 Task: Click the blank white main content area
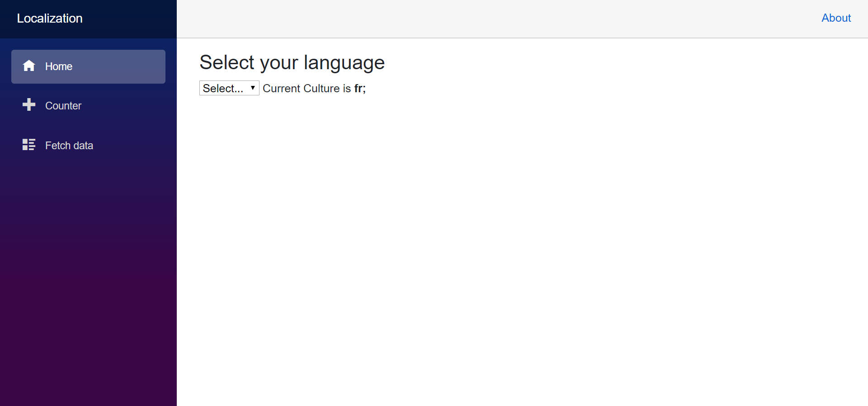point(520,249)
